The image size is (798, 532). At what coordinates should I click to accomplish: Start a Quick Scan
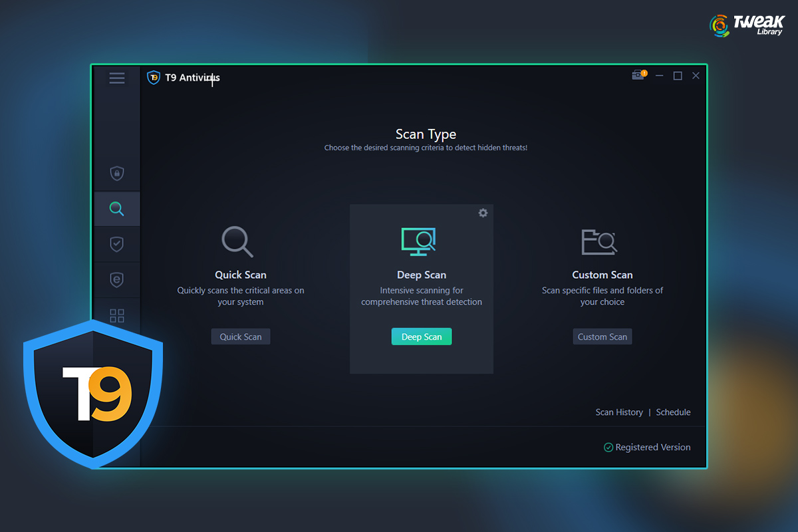point(240,336)
